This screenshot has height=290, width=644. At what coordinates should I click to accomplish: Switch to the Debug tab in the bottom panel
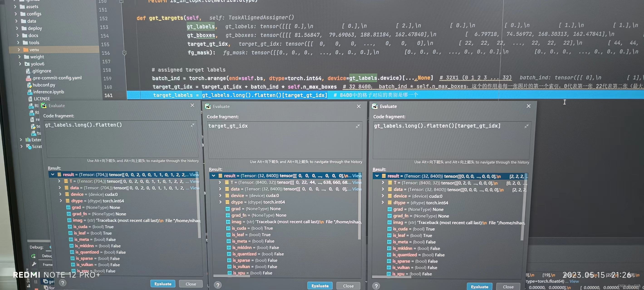click(x=47, y=256)
